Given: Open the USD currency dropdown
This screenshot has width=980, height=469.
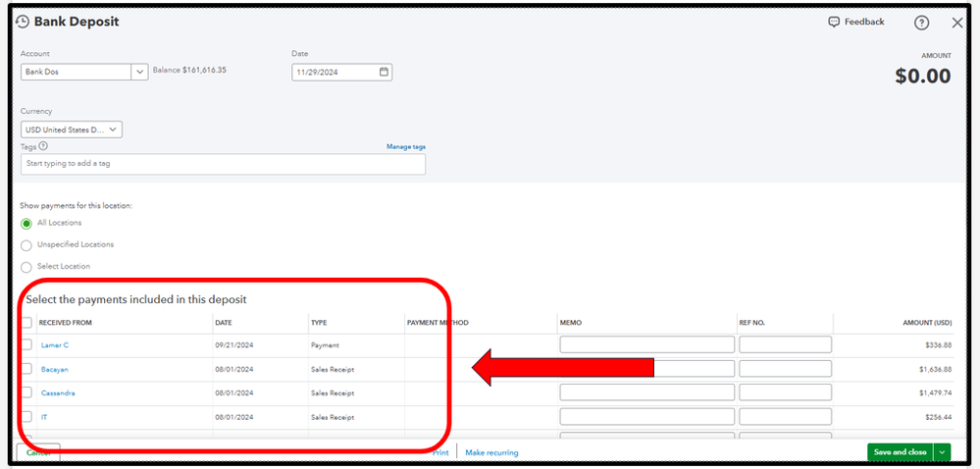Looking at the screenshot, I should point(72,130).
